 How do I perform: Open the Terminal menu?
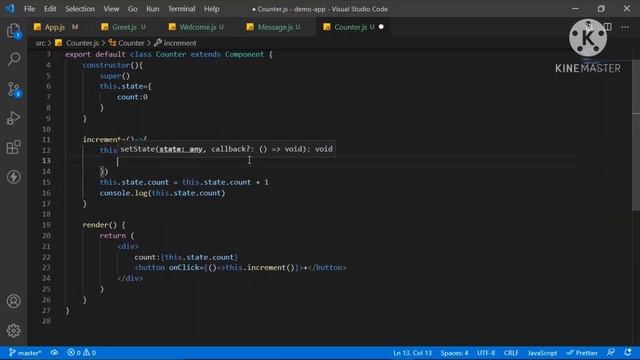182,9
